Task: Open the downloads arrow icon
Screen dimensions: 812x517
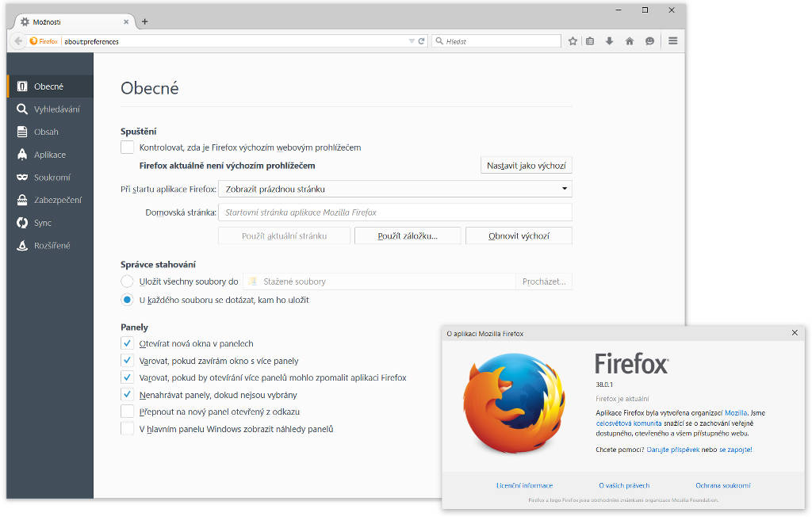Action: [610, 41]
